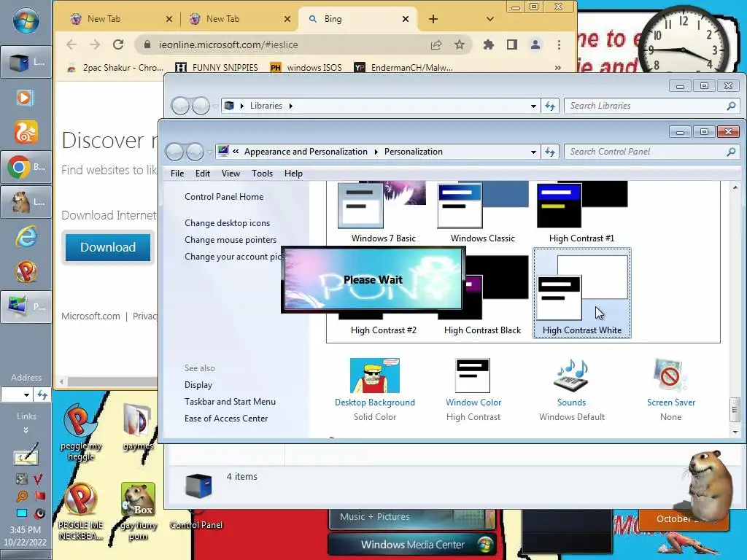Reload the Chrome page
747x560 pixels.
tap(118, 44)
